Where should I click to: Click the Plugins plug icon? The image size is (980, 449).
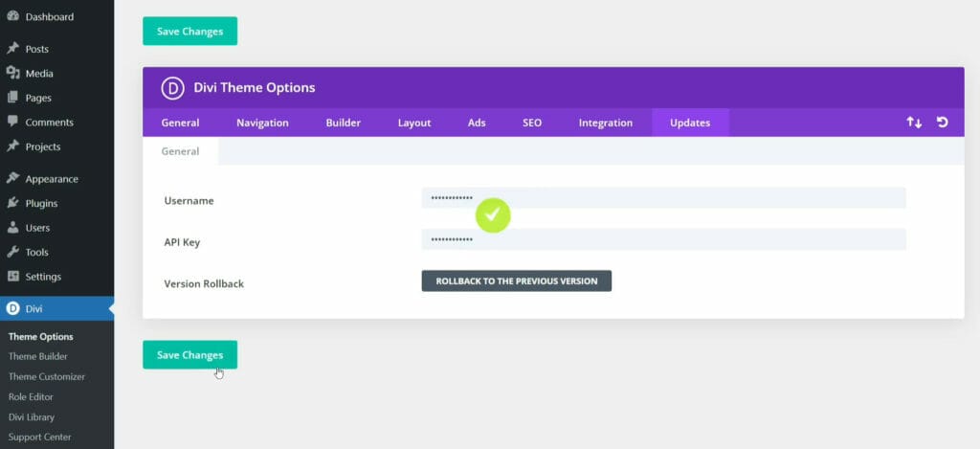tap(12, 203)
